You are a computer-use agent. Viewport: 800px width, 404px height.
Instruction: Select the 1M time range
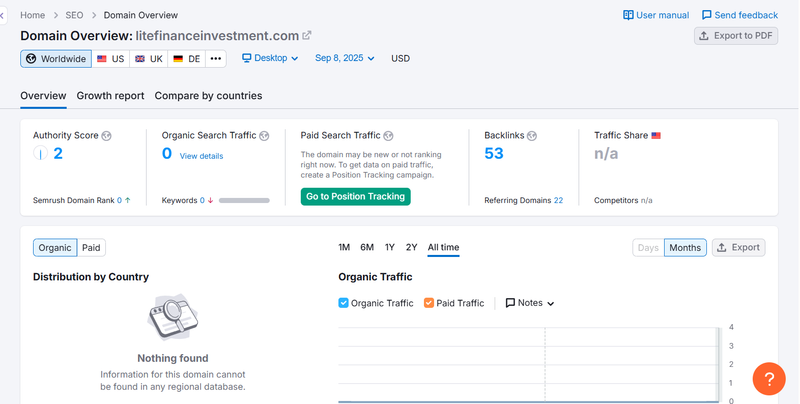(x=344, y=247)
